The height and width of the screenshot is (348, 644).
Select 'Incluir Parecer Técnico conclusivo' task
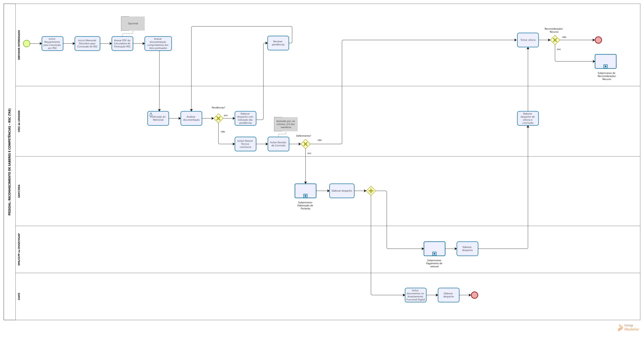245,144
